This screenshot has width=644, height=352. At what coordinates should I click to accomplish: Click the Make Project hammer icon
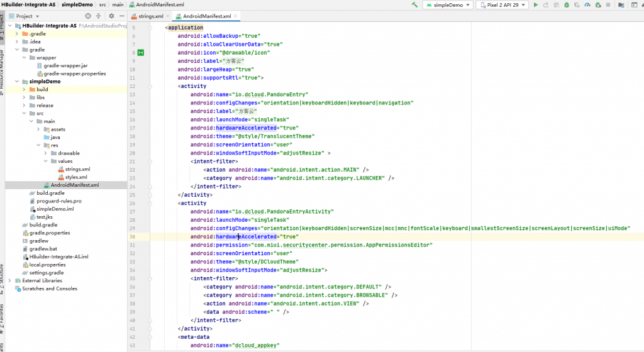tap(414, 5)
